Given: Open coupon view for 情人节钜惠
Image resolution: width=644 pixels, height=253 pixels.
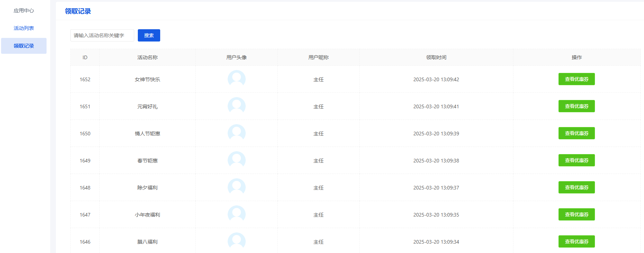Looking at the screenshot, I should pos(576,133).
